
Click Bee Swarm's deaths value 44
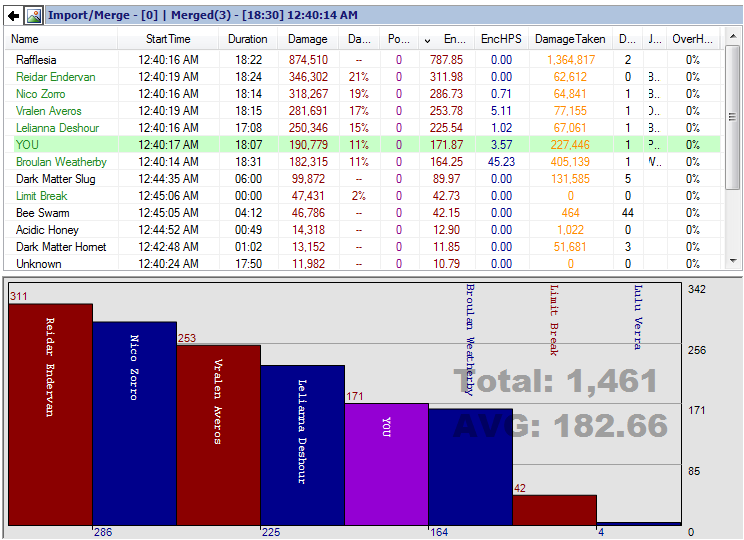627,213
